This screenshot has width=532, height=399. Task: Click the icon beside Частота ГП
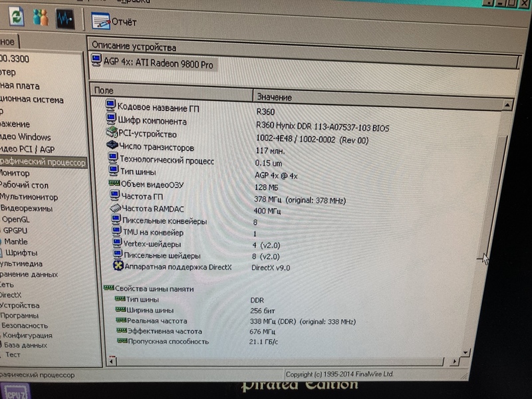[114, 195]
